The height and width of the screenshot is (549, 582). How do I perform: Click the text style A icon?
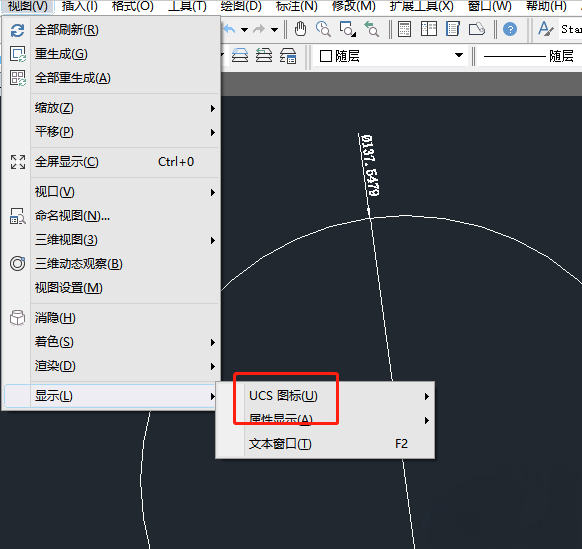tap(545, 29)
